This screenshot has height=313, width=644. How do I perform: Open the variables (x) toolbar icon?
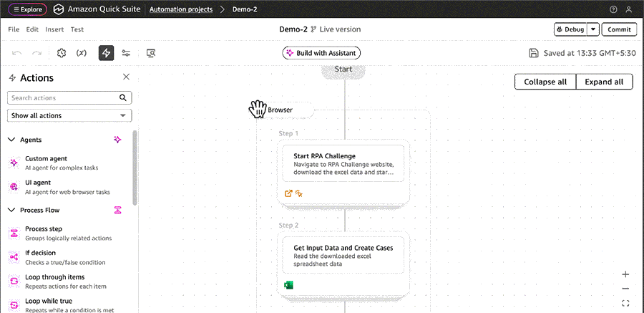[82, 53]
